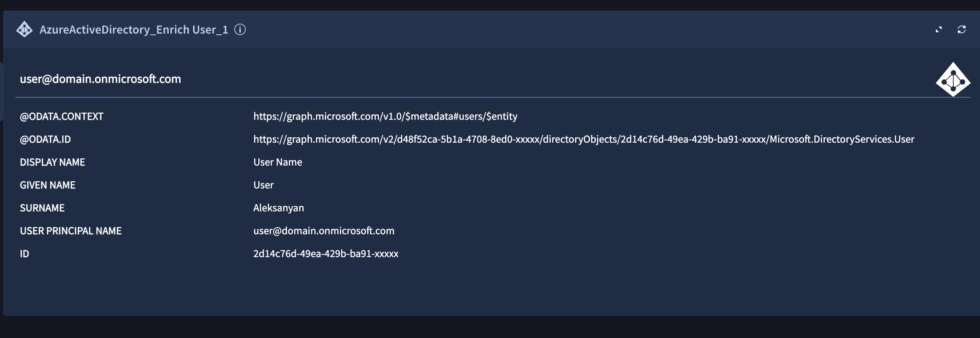Click the large Azure AD diamond logo

coord(953,79)
